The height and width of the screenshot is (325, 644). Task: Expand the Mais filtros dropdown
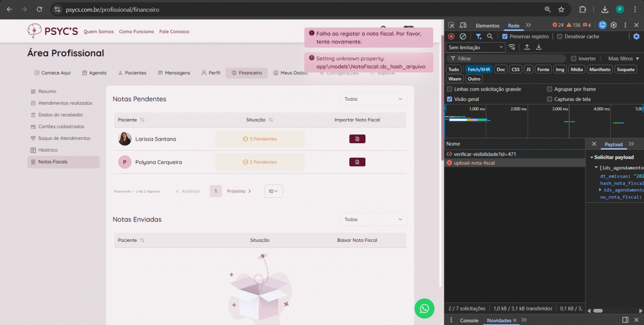[x=624, y=58]
